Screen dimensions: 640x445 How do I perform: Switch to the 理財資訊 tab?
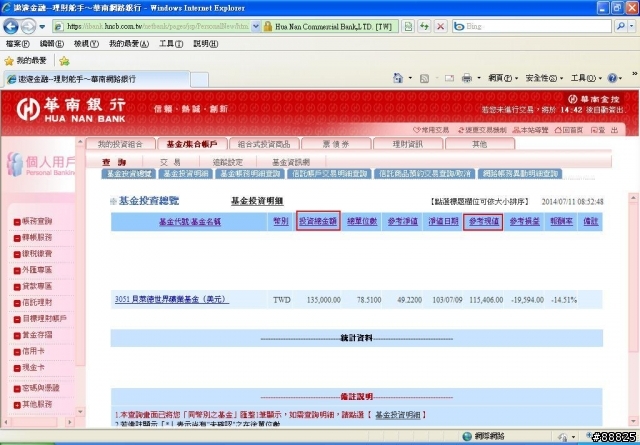coord(408,144)
